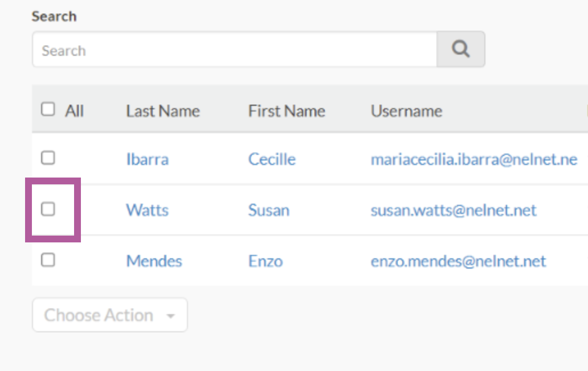The height and width of the screenshot is (371, 588).
Task: Tick the checkbox for Watts row
Action: tap(48, 209)
